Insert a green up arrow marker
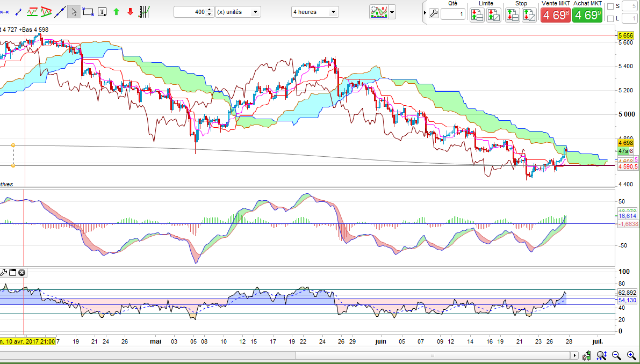The image size is (640, 364). tap(116, 11)
